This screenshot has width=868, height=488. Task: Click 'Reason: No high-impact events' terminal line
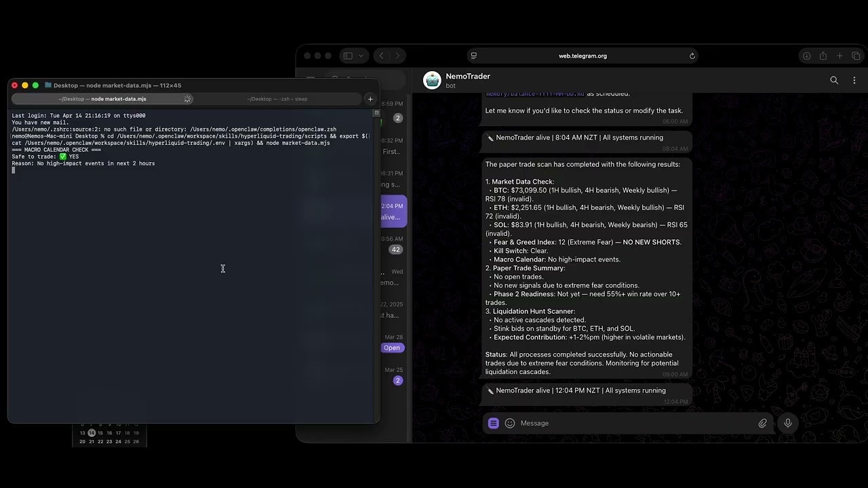(x=83, y=163)
